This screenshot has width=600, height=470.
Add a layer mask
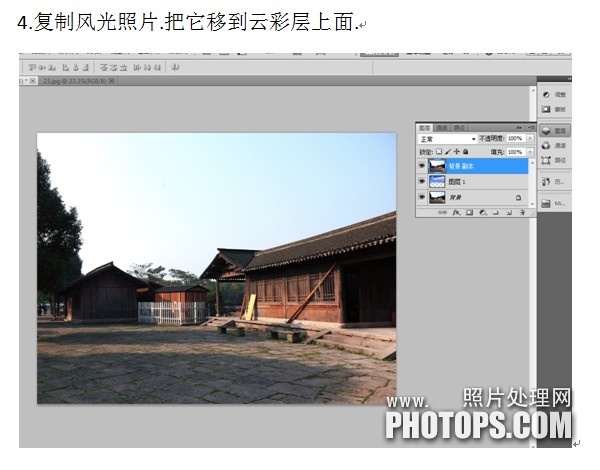[x=470, y=212]
